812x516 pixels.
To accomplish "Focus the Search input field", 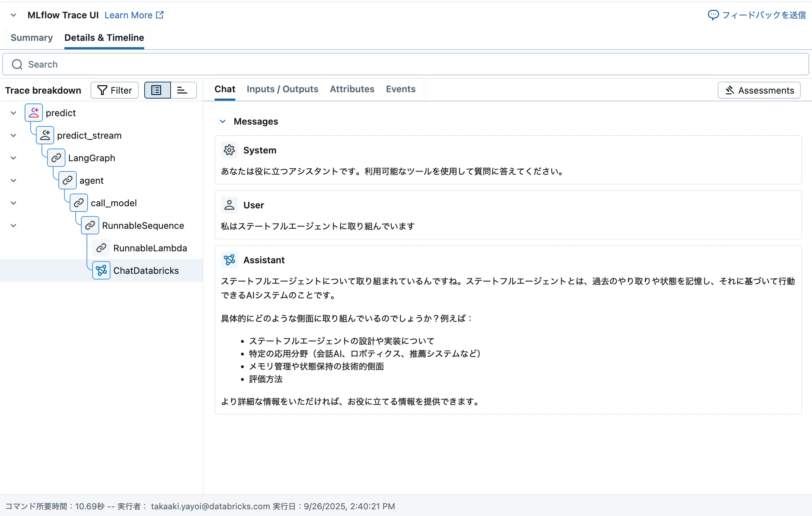I will (x=406, y=64).
